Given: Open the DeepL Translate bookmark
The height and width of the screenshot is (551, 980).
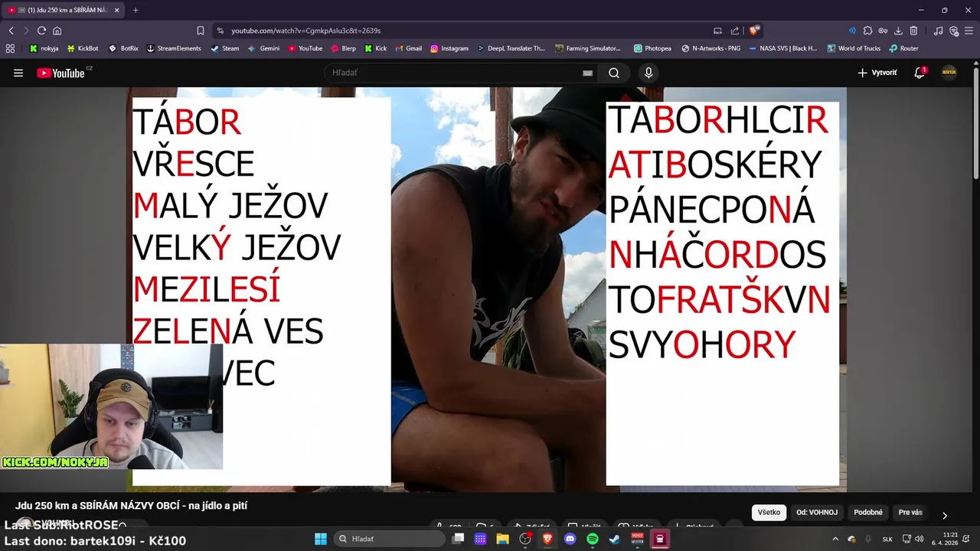Looking at the screenshot, I should click(511, 48).
